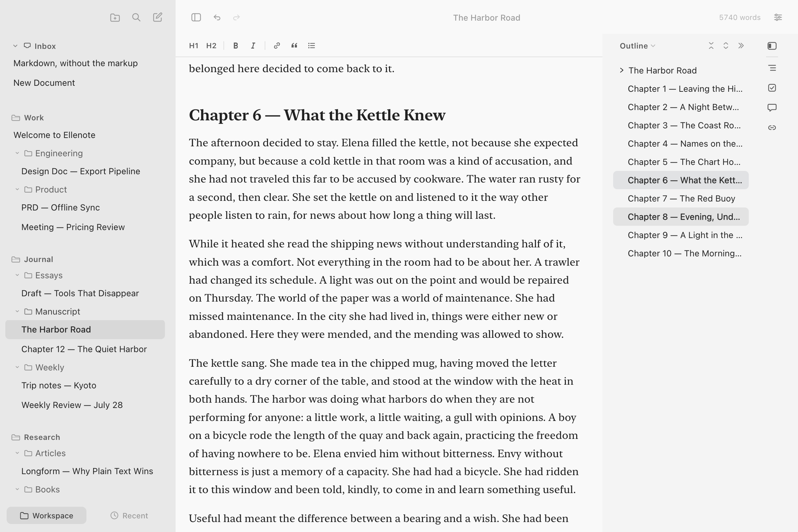The width and height of the screenshot is (798, 532).
Task: Show the outline list view icon
Action: [772, 68]
